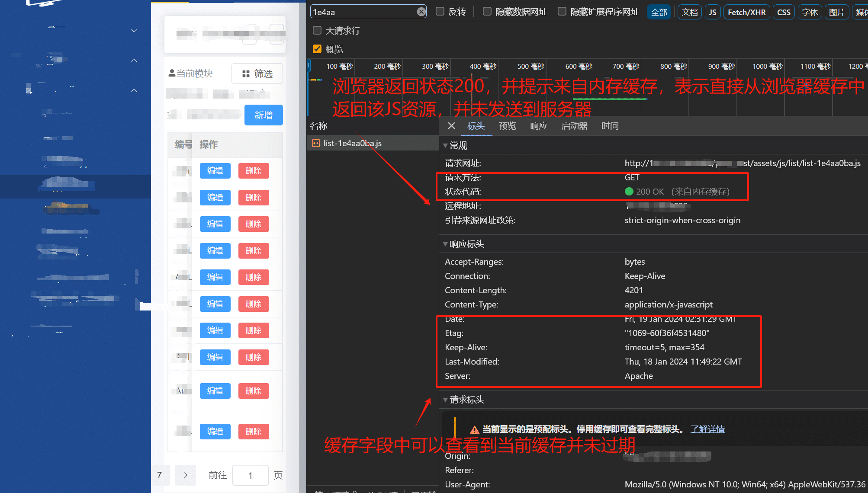
Task: Open the 启动器 tab
Action: point(574,126)
